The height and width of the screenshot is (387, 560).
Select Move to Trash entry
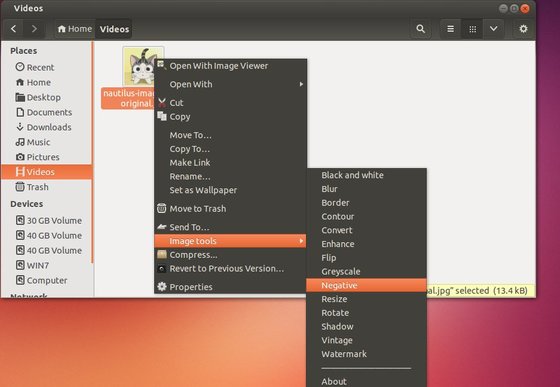coord(230,209)
